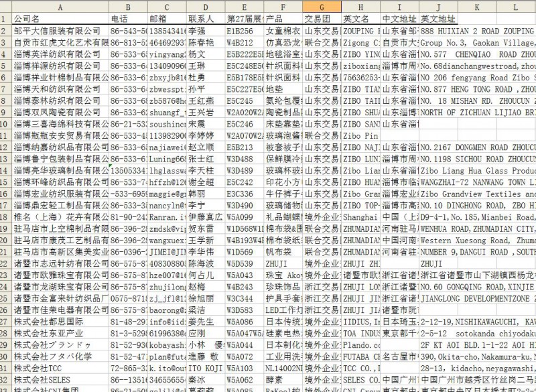Click product cell 酵素
This screenshot has height=392, width=536.
click(283, 380)
